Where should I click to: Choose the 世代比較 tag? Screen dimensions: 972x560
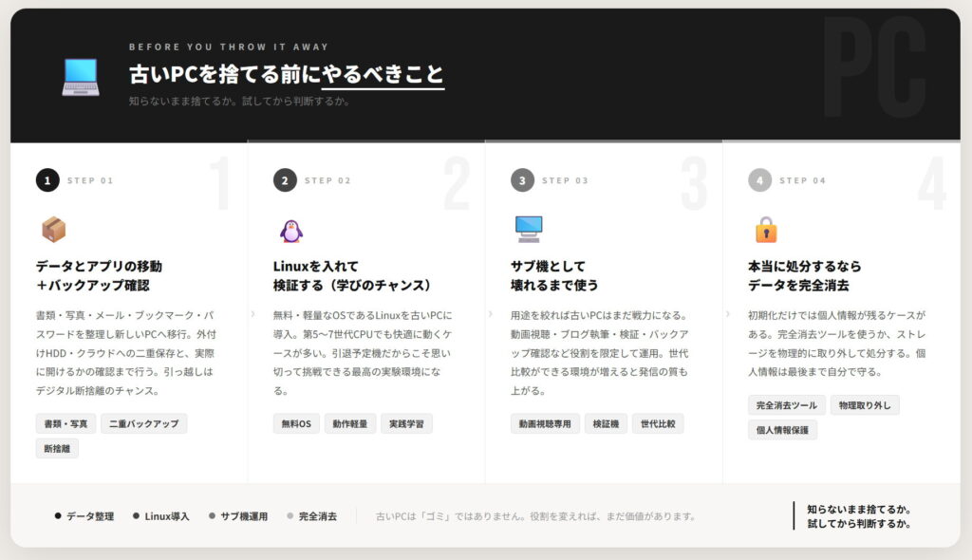[658, 423]
